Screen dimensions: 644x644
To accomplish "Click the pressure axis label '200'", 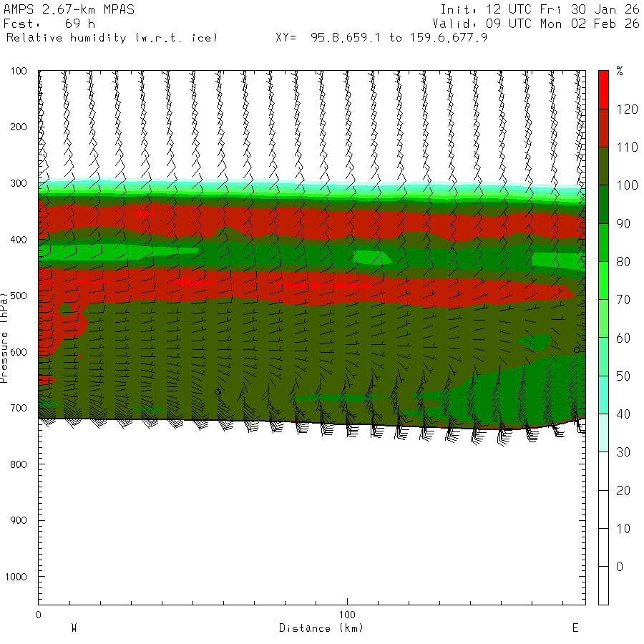I will click(x=19, y=127).
